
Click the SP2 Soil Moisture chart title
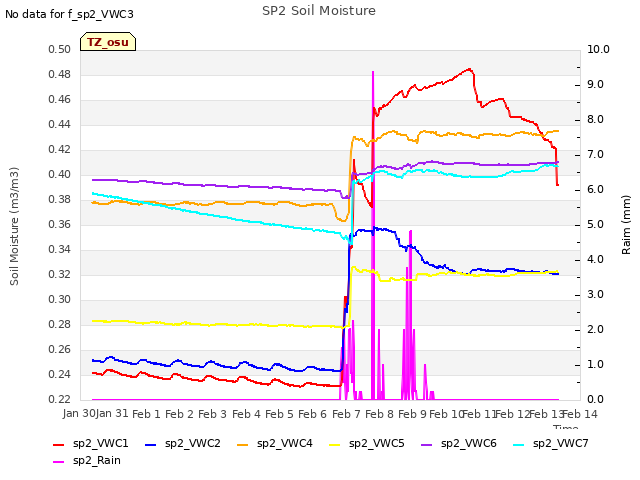[x=319, y=11]
